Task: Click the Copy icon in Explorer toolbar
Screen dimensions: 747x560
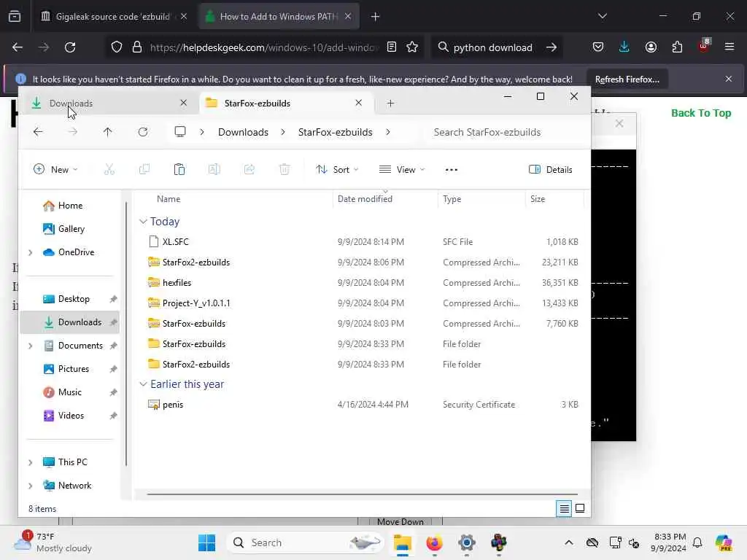Action: click(x=144, y=169)
